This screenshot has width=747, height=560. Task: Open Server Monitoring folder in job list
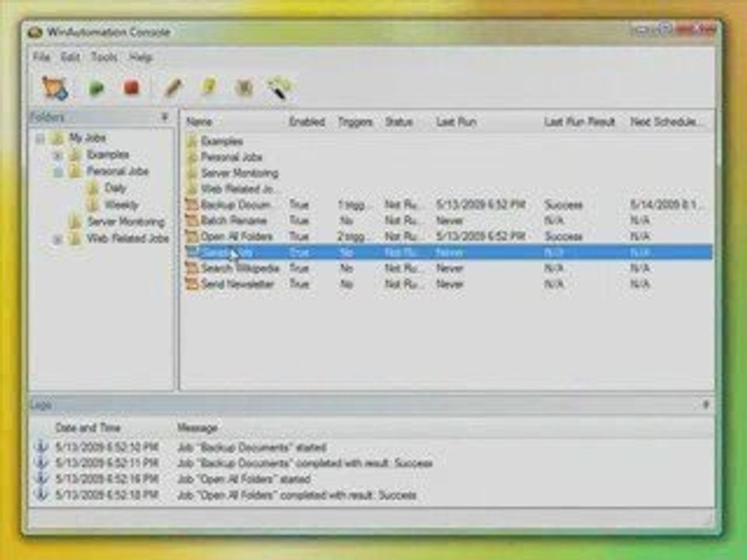(240, 173)
